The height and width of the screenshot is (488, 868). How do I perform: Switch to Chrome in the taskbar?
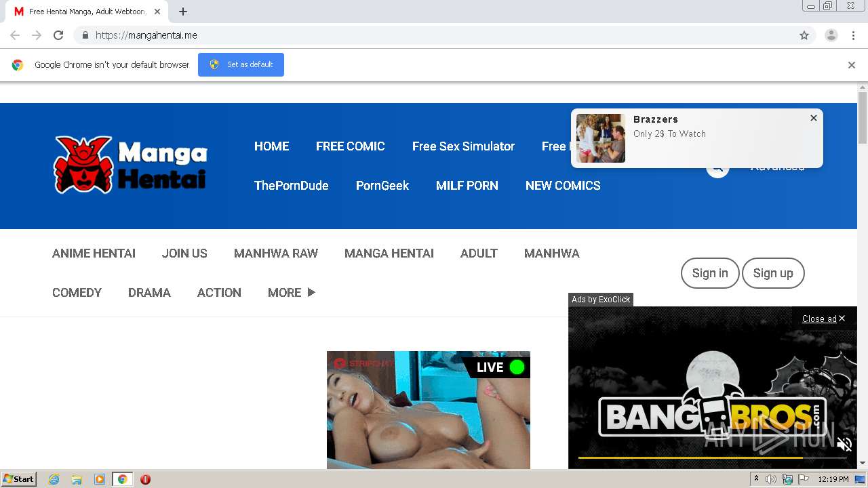[x=122, y=479]
